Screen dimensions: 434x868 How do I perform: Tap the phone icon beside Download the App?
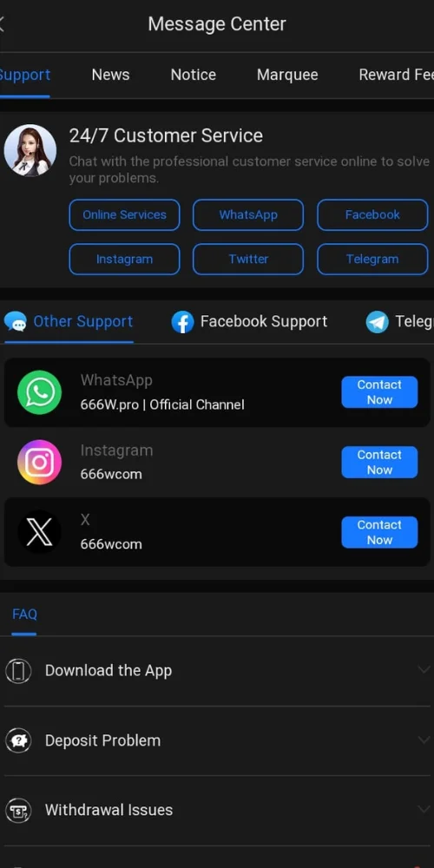18,671
